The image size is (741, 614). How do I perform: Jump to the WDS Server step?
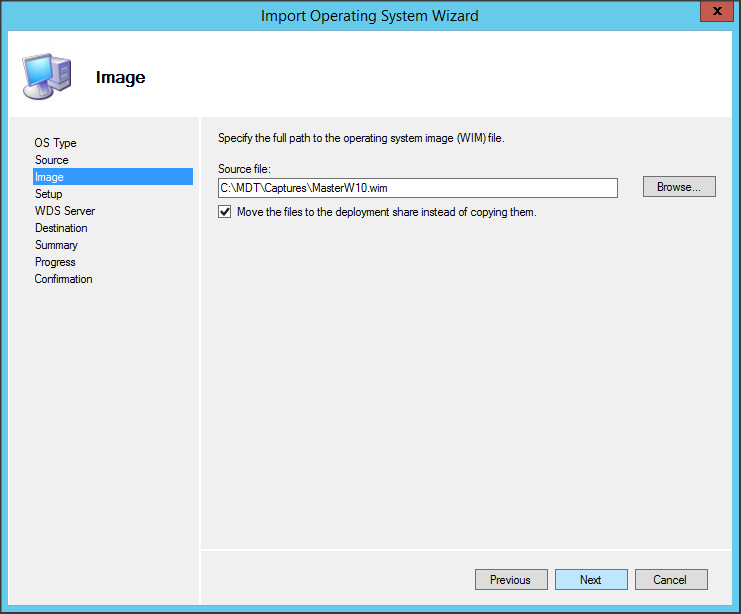click(65, 211)
